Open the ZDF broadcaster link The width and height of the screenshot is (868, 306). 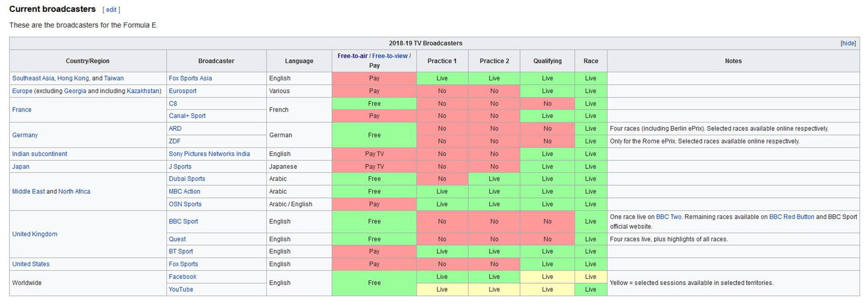(x=174, y=141)
